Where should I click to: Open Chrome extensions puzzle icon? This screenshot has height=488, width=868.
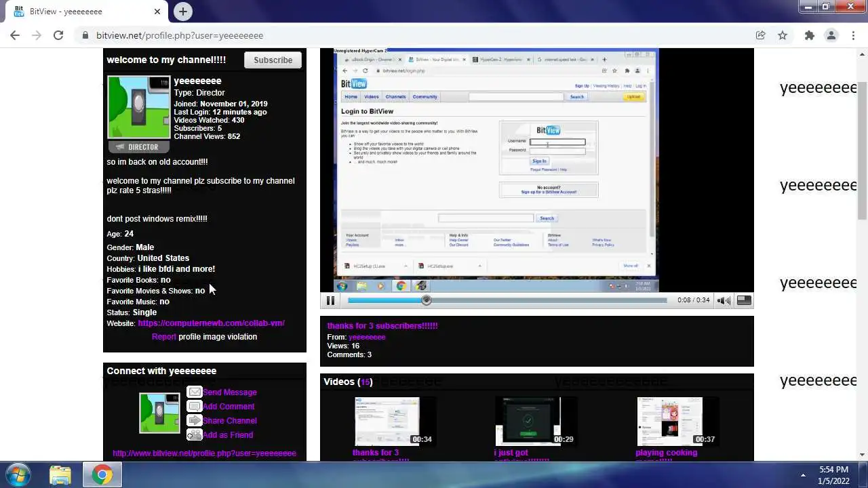click(809, 35)
